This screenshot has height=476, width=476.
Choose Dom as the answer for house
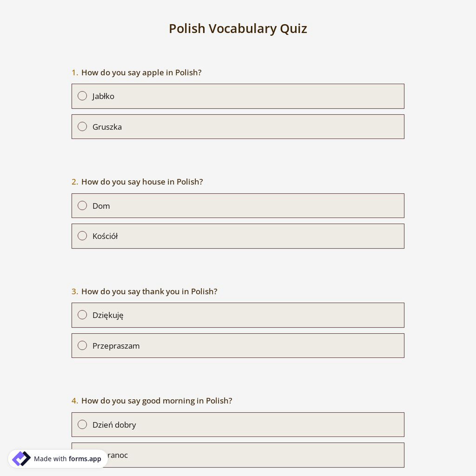(x=82, y=206)
